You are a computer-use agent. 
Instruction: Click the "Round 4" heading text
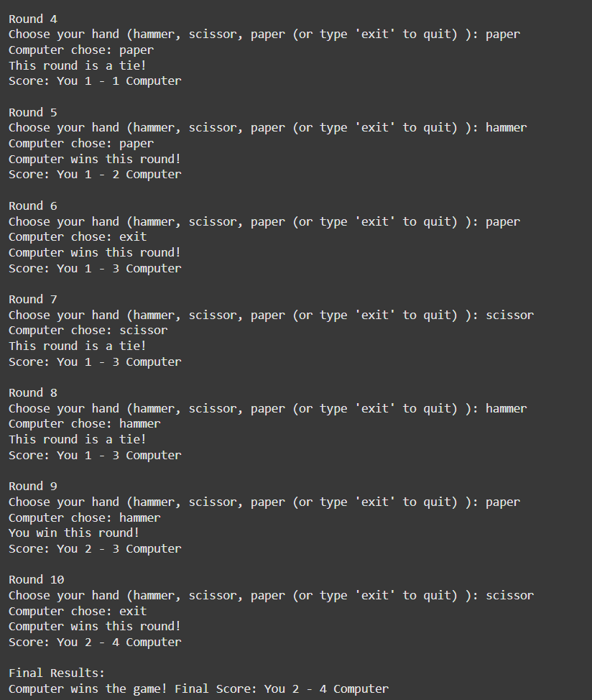[x=33, y=19]
